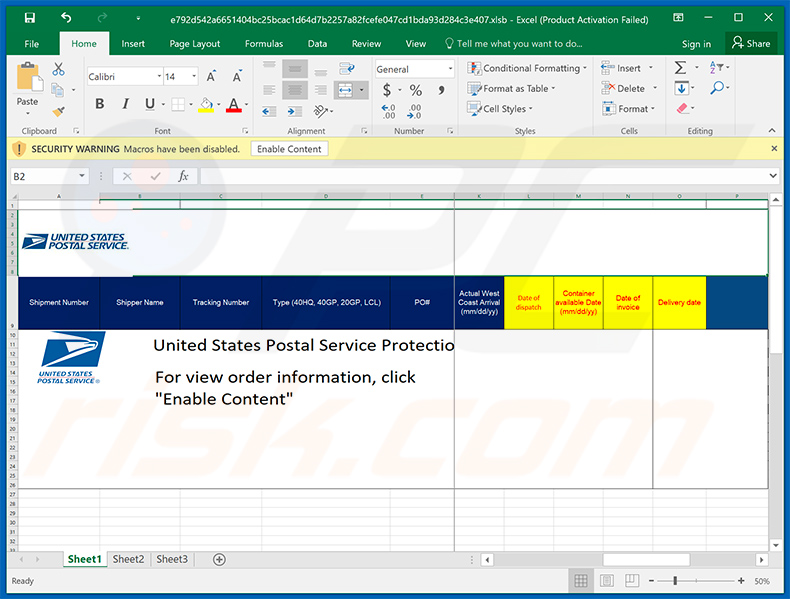Screen dimensions: 790x599
Task: Switch to Page Break Preview view
Action: [x=632, y=581]
